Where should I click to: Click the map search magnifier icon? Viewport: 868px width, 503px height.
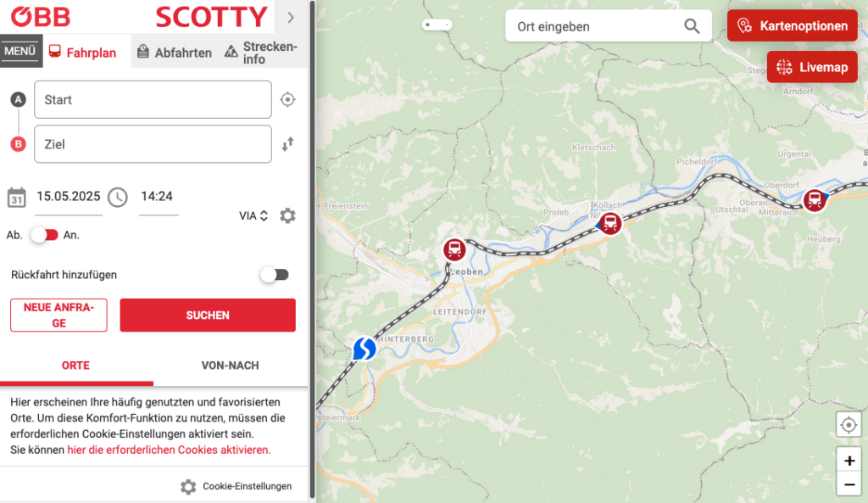[692, 26]
